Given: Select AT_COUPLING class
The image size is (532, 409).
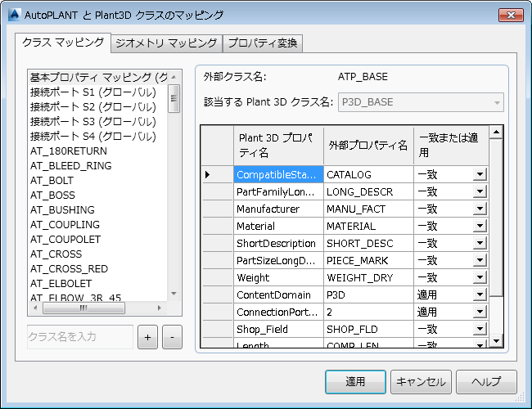Looking at the screenshot, I should point(98,224).
